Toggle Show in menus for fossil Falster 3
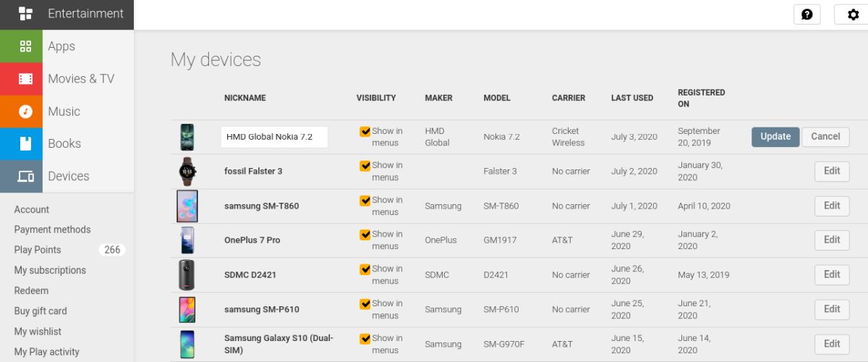Screen dimensions: 868x362 (365, 166)
